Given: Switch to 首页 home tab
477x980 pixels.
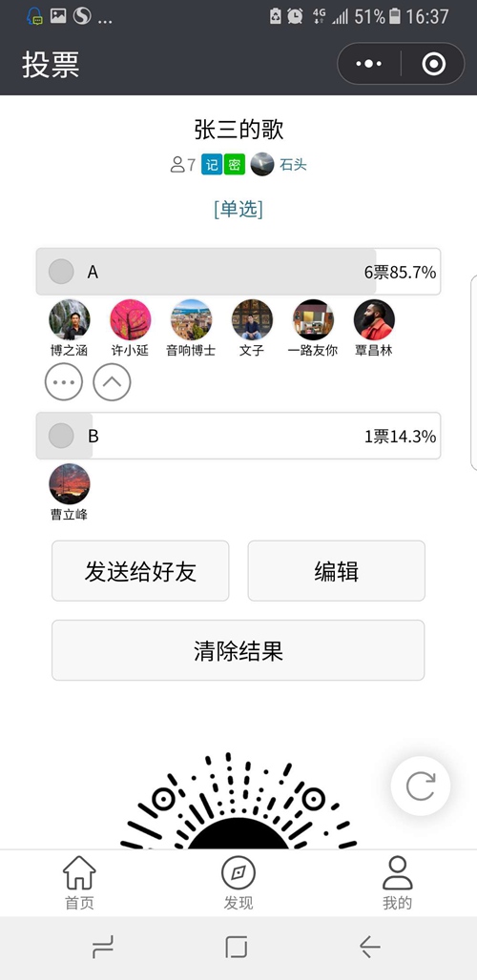Looking at the screenshot, I should [x=79, y=883].
